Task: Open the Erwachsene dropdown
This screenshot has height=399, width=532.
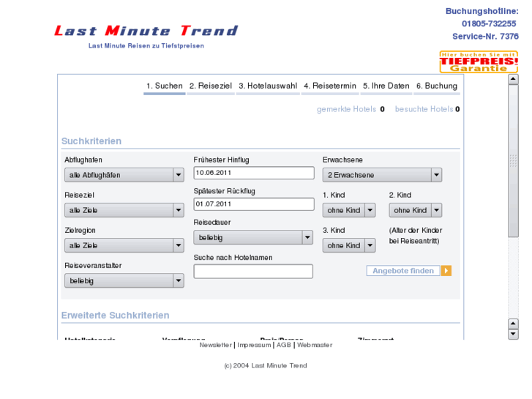Action: pyautogui.click(x=382, y=175)
